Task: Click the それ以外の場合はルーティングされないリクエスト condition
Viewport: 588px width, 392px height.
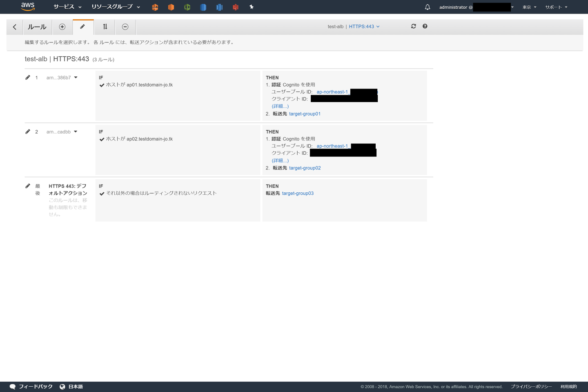Action: [161, 193]
